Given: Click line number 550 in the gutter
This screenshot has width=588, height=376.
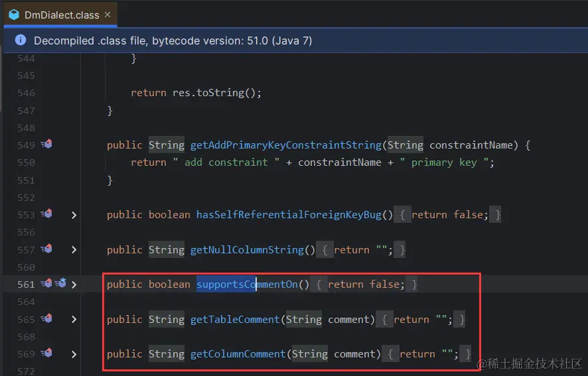Looking at the screenshot, I should click(26, 162).
